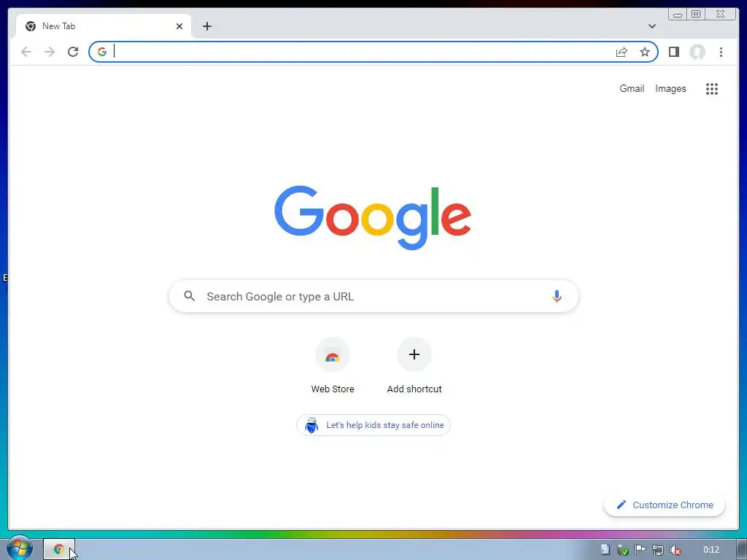Add a shortcut with the plus tile
The width and height of the screenshot is (747, 560).
click(x=414, y=366)
